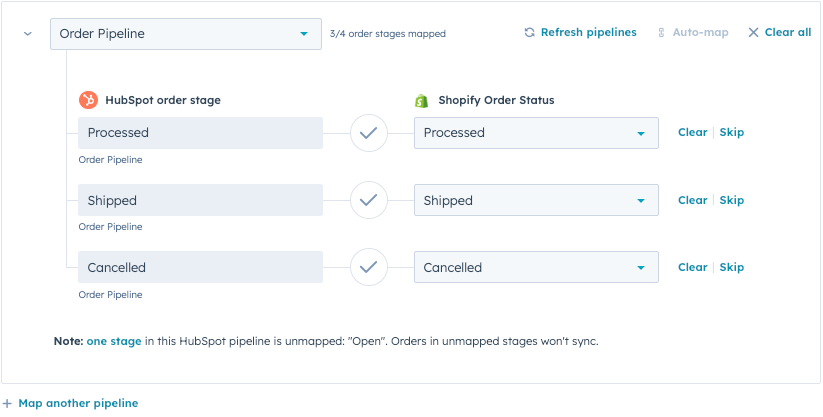Open the Shopify Shipped status dropdown
Image resolution: width=823 pixels, height=417 pixels.
536,200
